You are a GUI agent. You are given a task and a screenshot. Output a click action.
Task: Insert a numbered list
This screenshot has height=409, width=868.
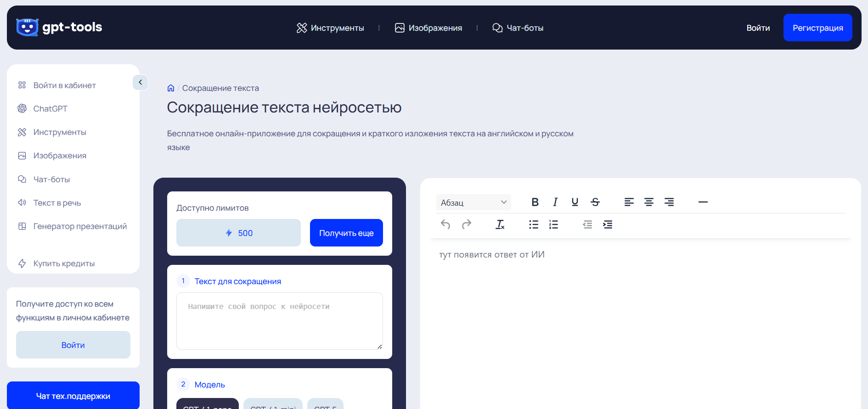click(553, 224)
